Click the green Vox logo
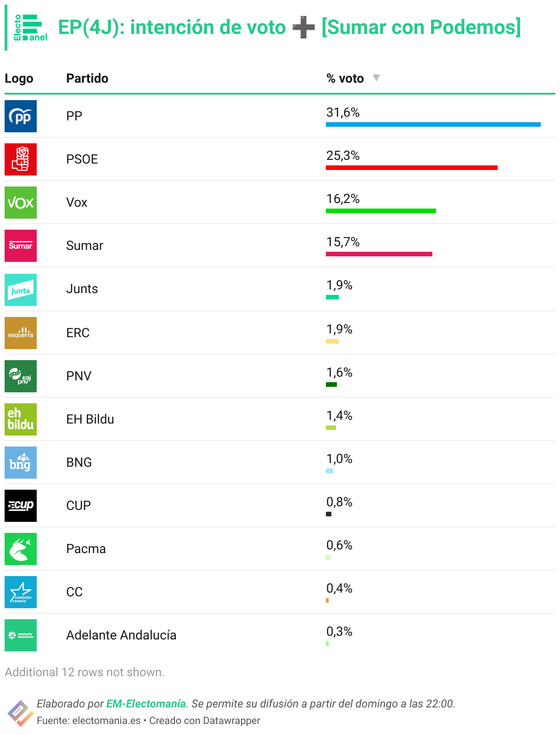Screen dimensions: 560x735 (x=21, y=203)
